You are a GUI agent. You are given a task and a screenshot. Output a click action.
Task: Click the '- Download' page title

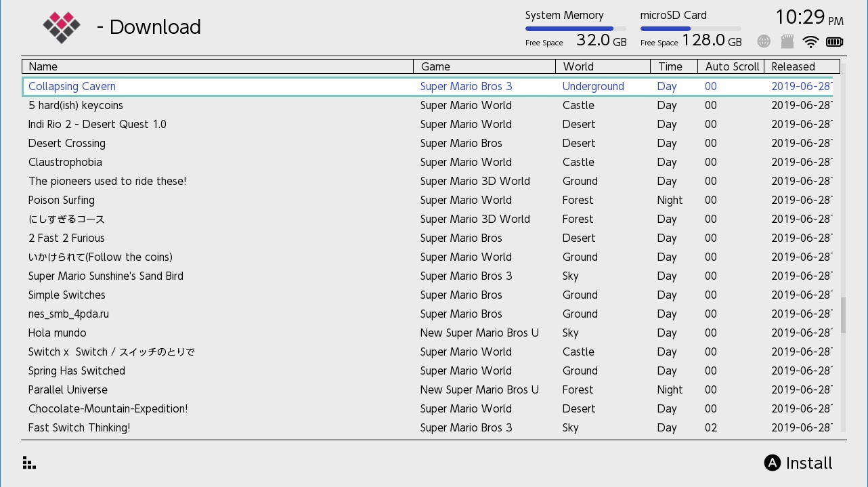(x=148, y=27)
